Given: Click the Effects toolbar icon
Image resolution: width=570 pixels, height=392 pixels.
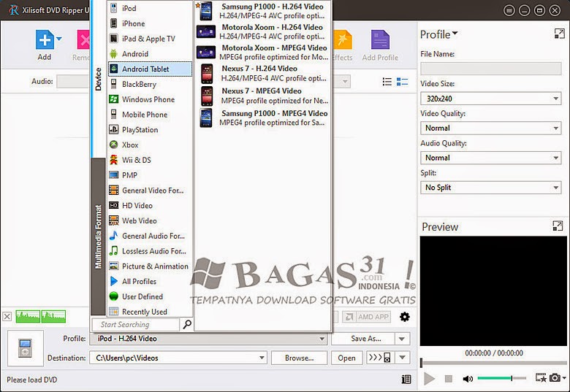Looking at the screenshot, I should 343,40.
